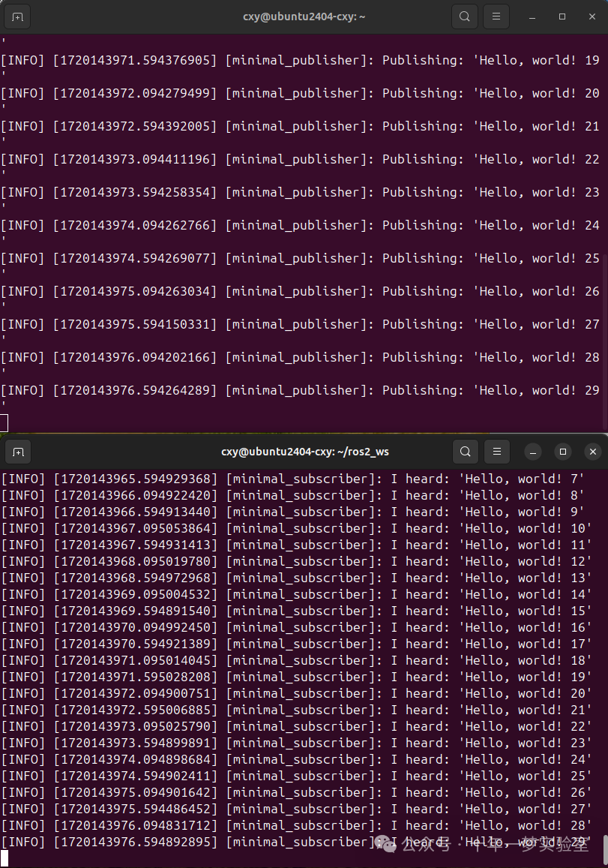The width and height of the screenshot is (608, 868).
Task: Click the subscriber line "I heard: 'Hello, world! 26'"
Action: pyautogui.click(x=297, y=793)
